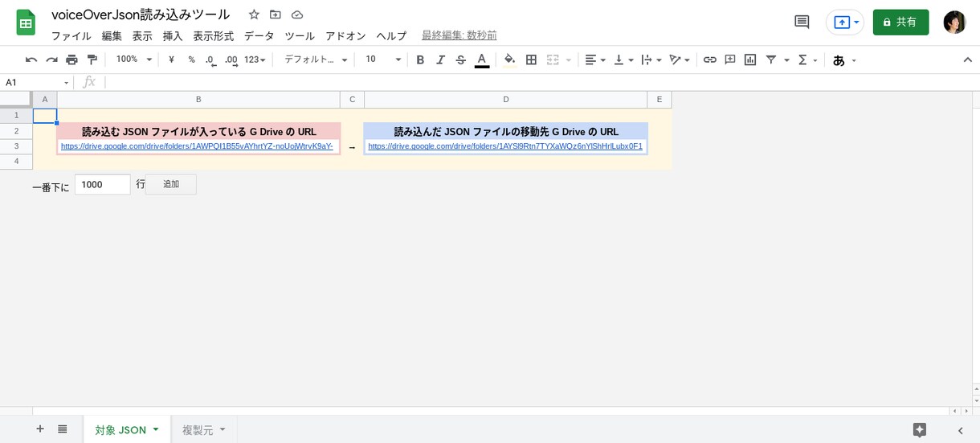The width and height of the screenshot is (980, 443).
Task: Open the number format 123 dropdown
Action: [255, 59]
